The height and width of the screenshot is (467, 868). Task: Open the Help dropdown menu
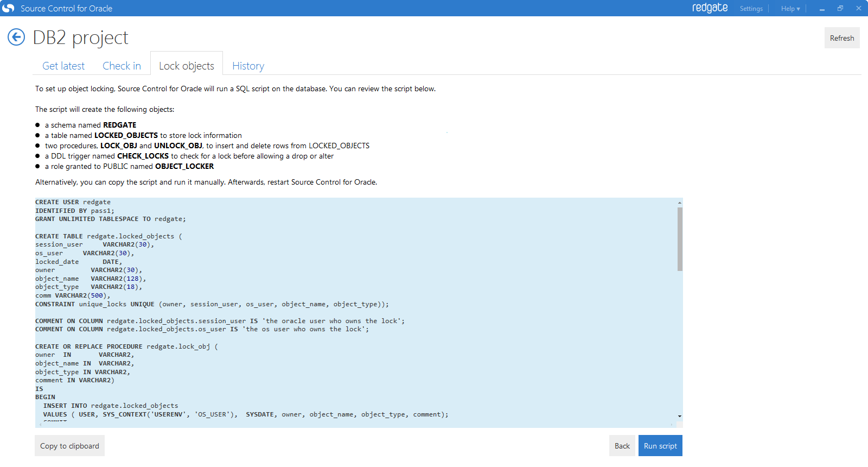(790, 9)
